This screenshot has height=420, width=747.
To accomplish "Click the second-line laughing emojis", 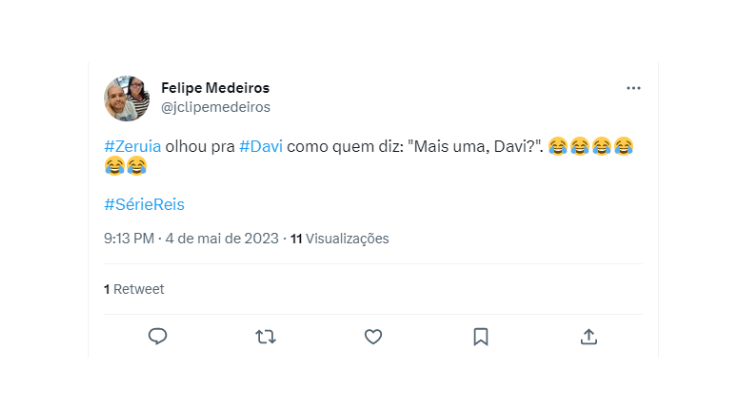I will (125, 164).
